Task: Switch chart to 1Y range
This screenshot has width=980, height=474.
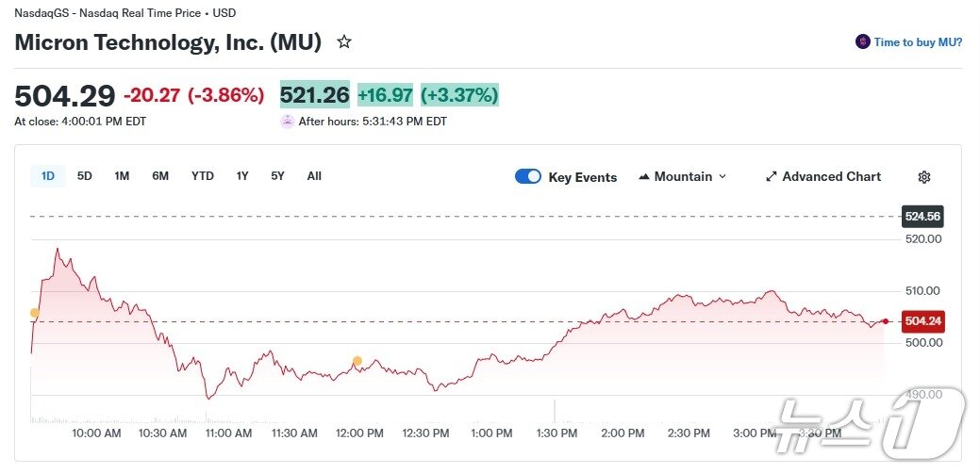Action: coord(242,176)
